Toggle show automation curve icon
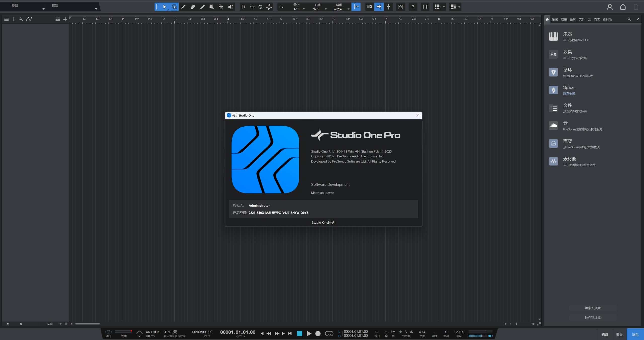This screenshot has width=644, height=340. tap(29, 19)
